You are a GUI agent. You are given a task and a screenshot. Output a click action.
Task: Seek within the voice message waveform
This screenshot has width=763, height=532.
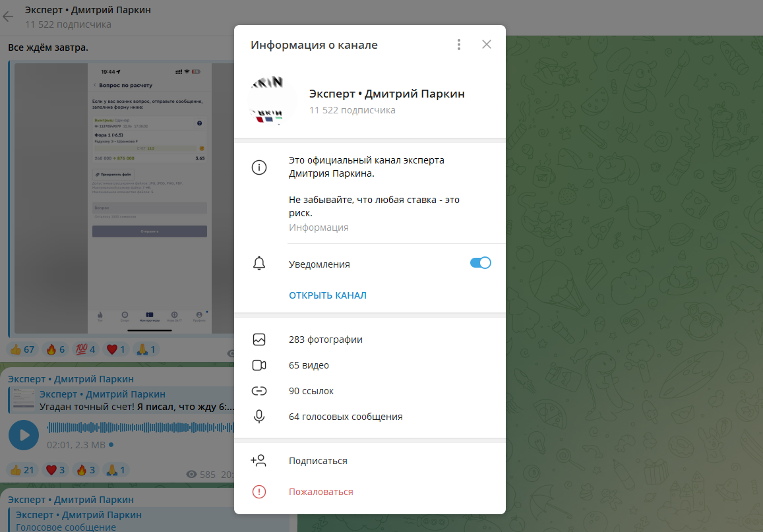pos(140,427)
